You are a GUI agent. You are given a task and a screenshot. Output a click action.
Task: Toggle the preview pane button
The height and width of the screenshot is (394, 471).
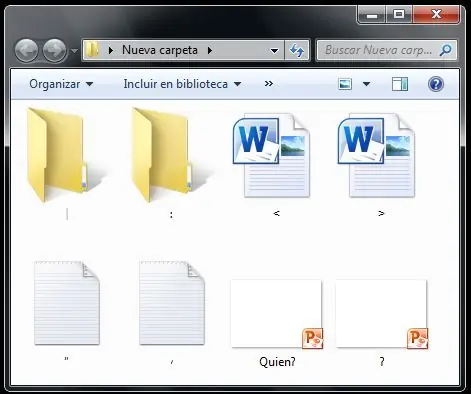coord(400,84)
